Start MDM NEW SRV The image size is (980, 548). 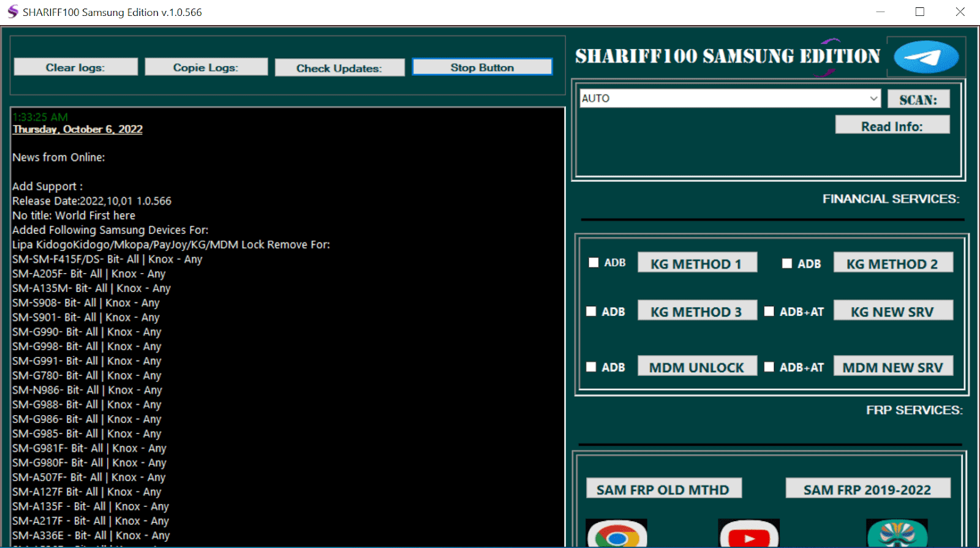[x=893, y=366]
